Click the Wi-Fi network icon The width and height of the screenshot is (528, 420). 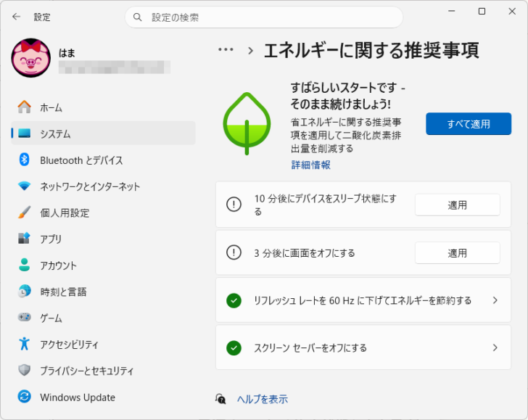coord(24,186)
